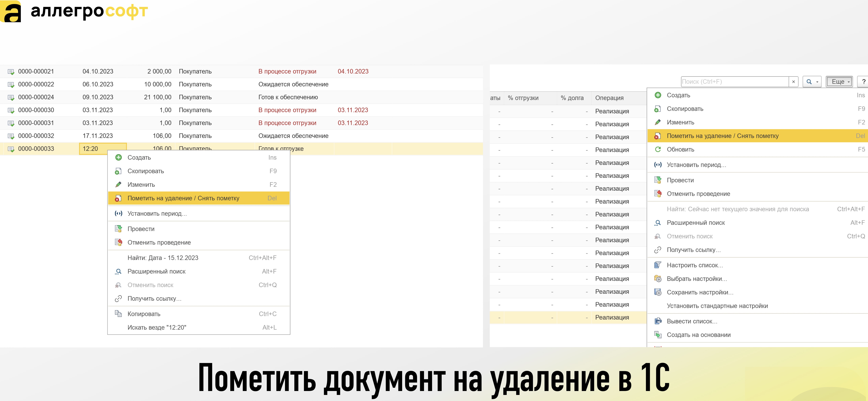Click the Провести icon in left context menu

coord(118,229)
